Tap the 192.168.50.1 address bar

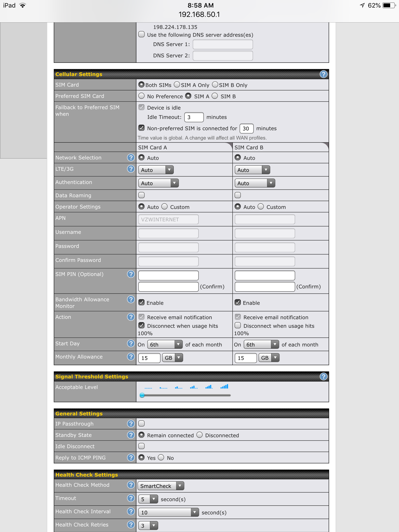[x=199, y=14]
